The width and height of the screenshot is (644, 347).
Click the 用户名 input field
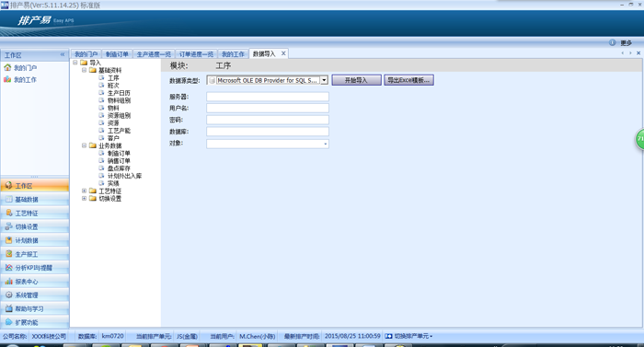[268, 108]
